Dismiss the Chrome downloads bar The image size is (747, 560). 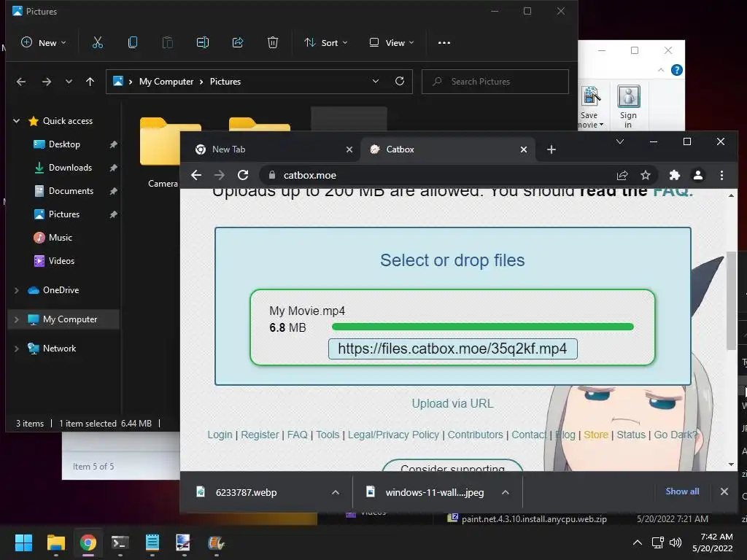pyautogui.click(x=724, y=491)
